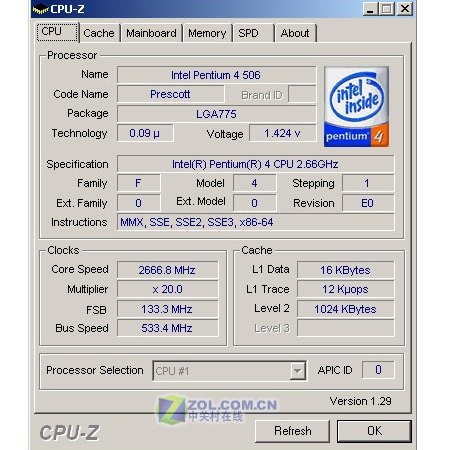Screen dimensions: 450x450
Task: Click the empty Level 3 cache field
Action: click(x=345, y=328)
